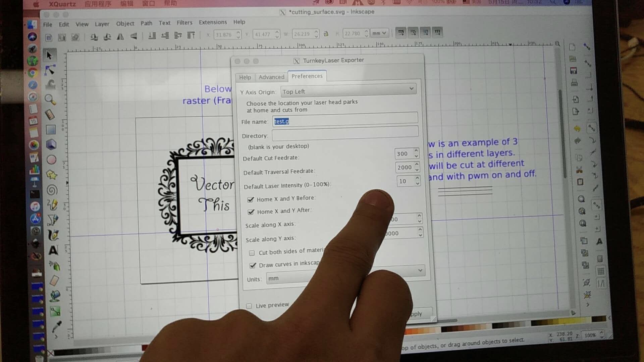Toggle last Affect pattern-move button
This screenshot has height=362, width=644.
pos(437,32)
